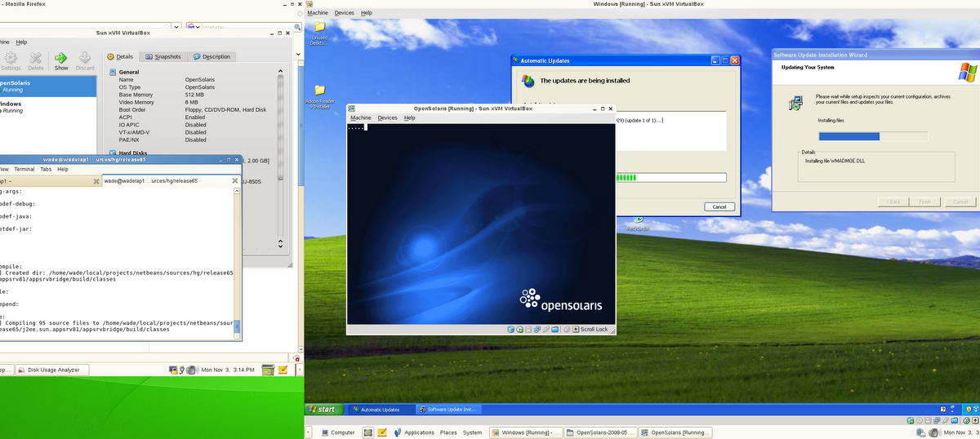Select the OpenSolaris virtual machine entry

(48, 86)
